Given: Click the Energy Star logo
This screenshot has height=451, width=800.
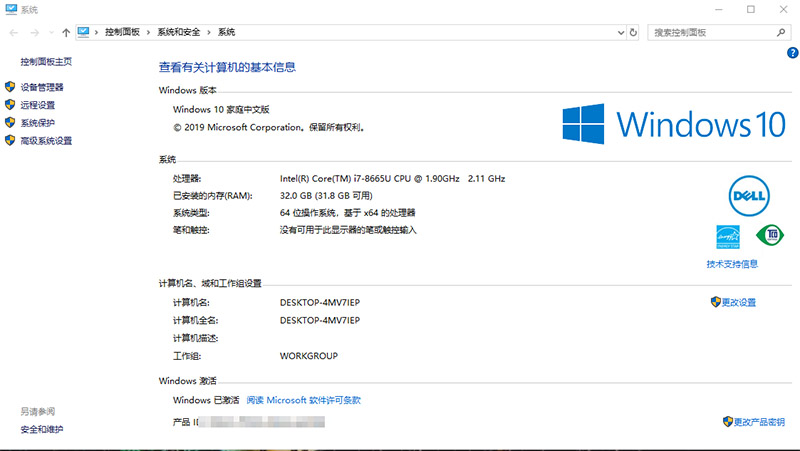Looking at the screenshot, I should (x=728, y=237).
